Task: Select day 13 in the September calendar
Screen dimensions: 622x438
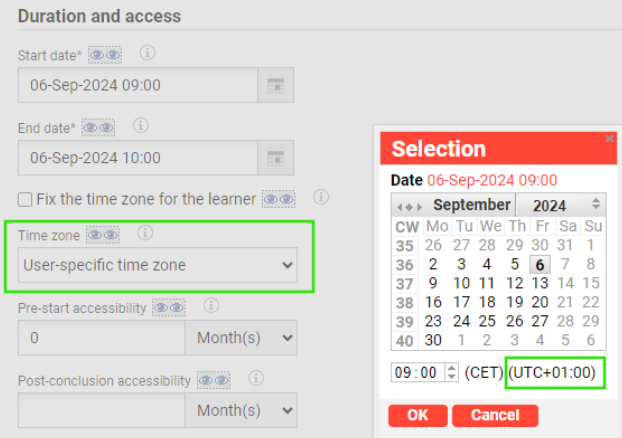Action: pyautogui.click(x=540, y=283)
